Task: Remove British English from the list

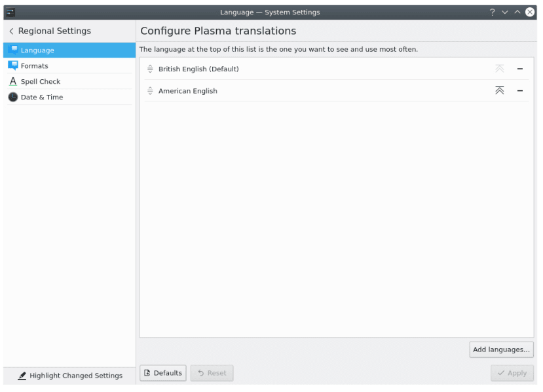Action: pos(520,69)
